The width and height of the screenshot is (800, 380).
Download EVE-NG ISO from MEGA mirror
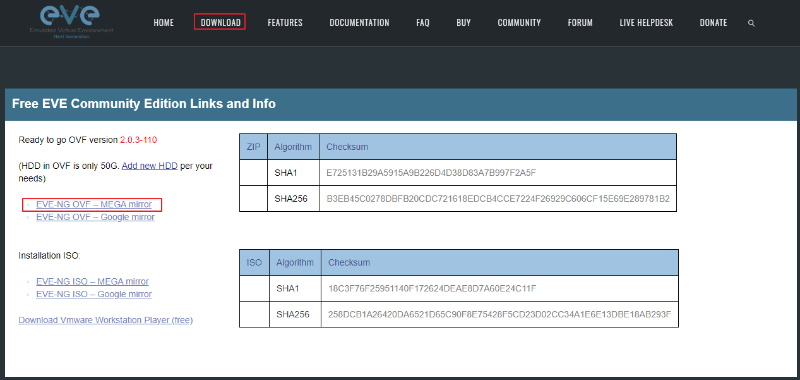coord(92,282)
